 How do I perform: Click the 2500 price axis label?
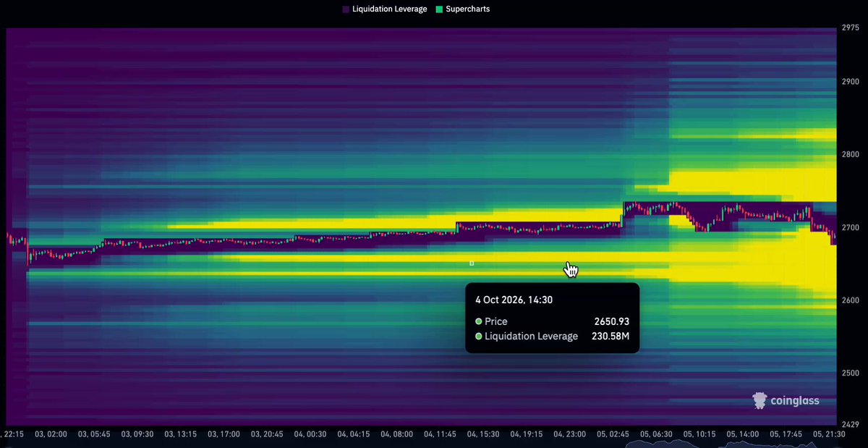click(851, 373)
